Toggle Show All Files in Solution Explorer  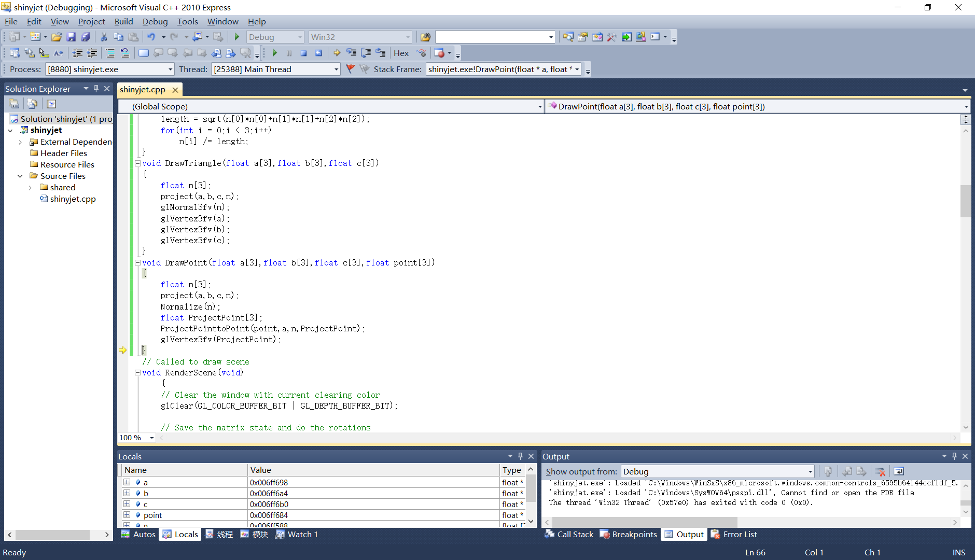[33, 104]
